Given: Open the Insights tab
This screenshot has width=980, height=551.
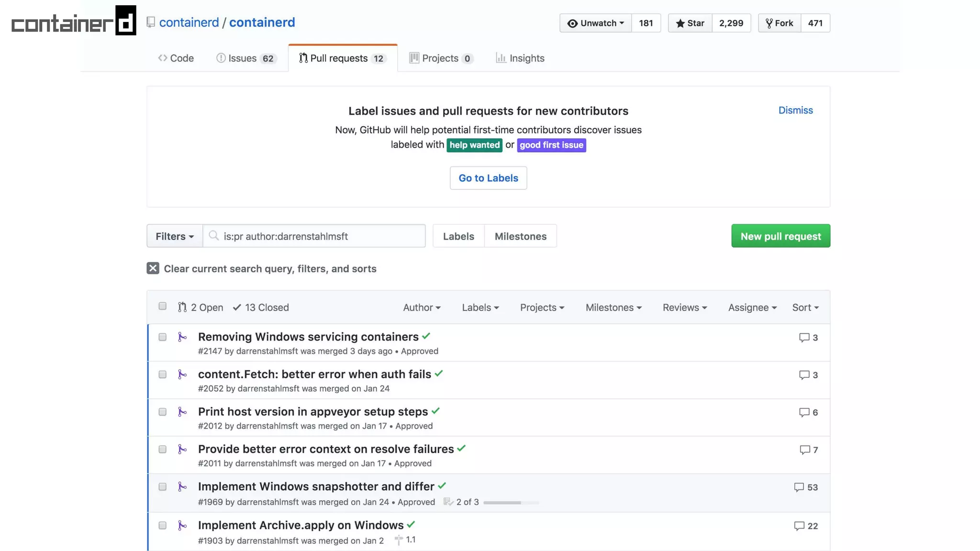Looking at the screenshot, I should tap(520, 58).
